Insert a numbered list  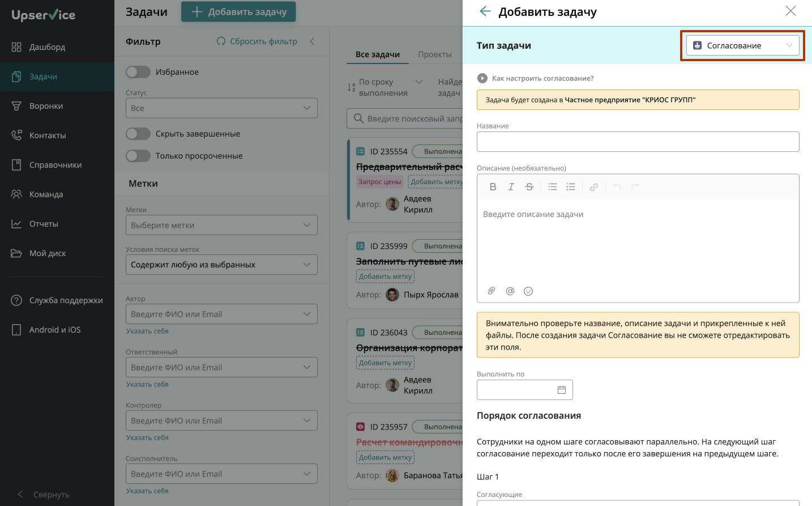pos(571,187)
